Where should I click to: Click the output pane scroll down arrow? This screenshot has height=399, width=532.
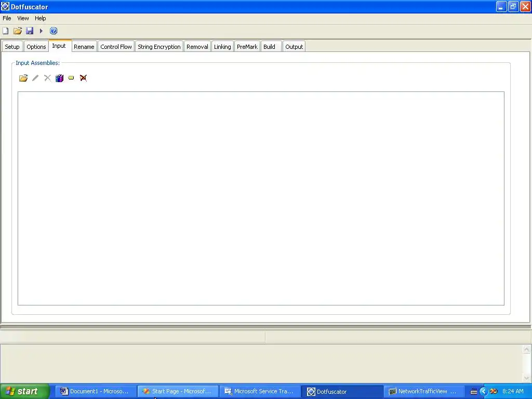click(527, 378)
